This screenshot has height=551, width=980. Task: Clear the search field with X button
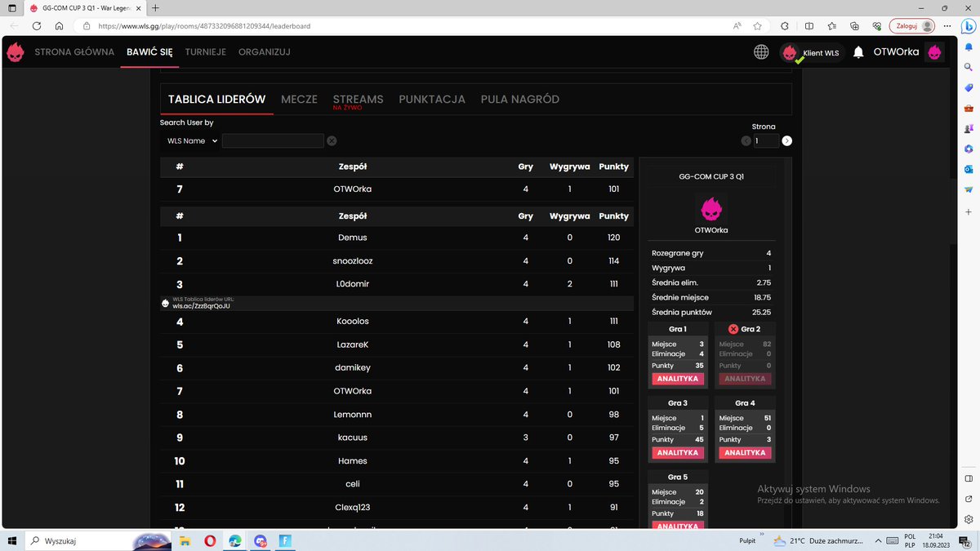[332, 140]
